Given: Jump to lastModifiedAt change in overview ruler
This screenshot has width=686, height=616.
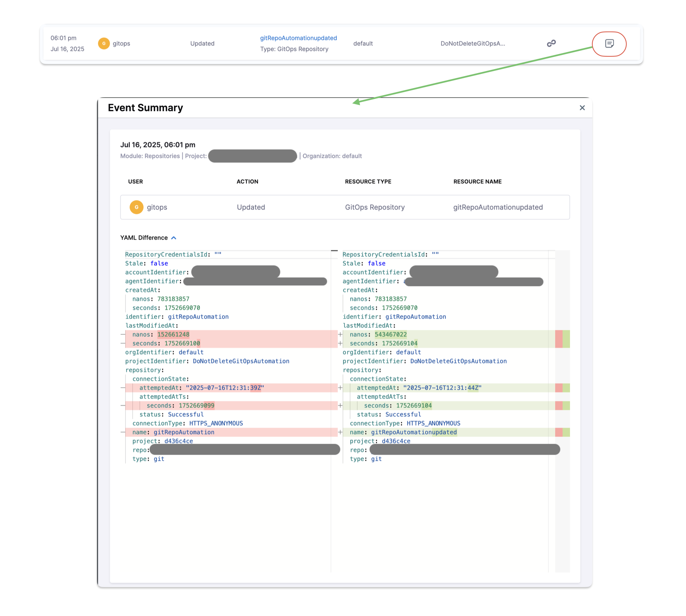Looking at the screenshot, I should click(562, 339).
